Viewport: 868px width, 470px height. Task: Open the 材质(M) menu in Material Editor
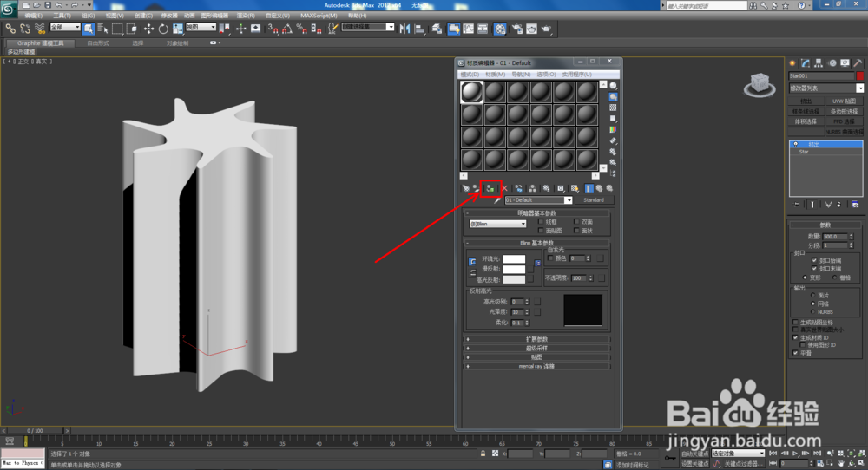click(496, 74)
